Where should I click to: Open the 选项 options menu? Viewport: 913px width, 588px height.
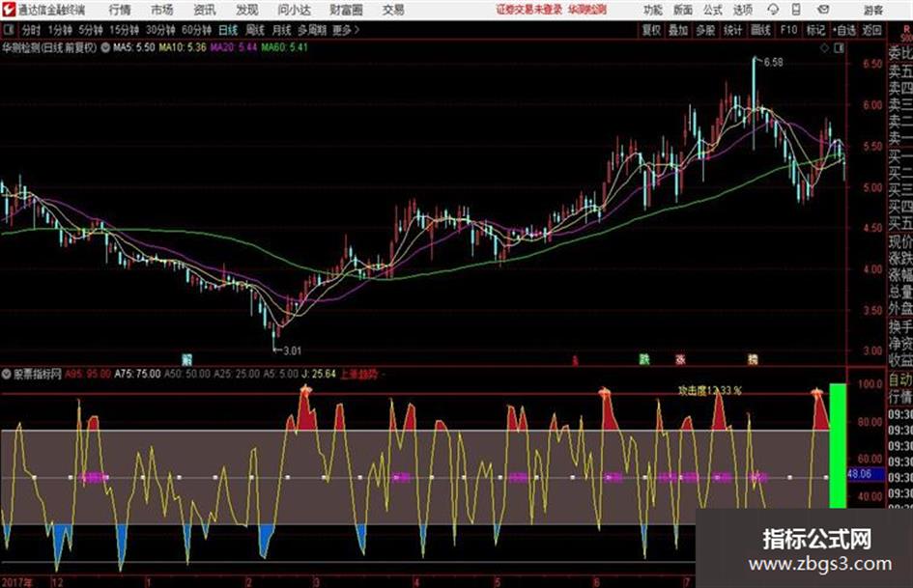743,10
